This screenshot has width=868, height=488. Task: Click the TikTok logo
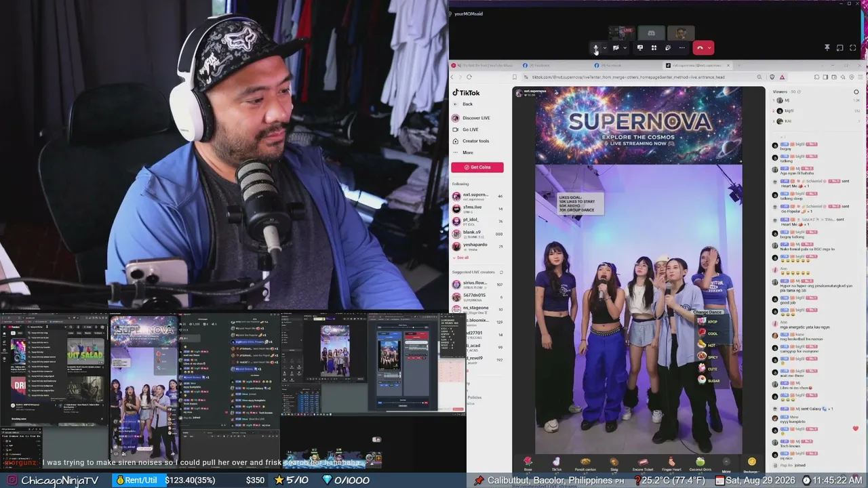click(467, 93)
